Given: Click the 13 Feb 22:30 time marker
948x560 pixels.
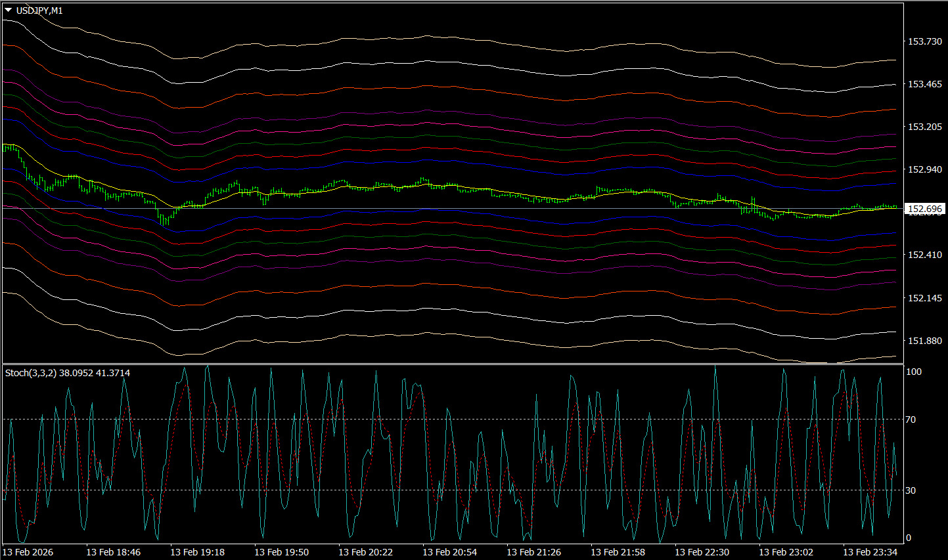Looking at the screenshot, I should (702, 552).
